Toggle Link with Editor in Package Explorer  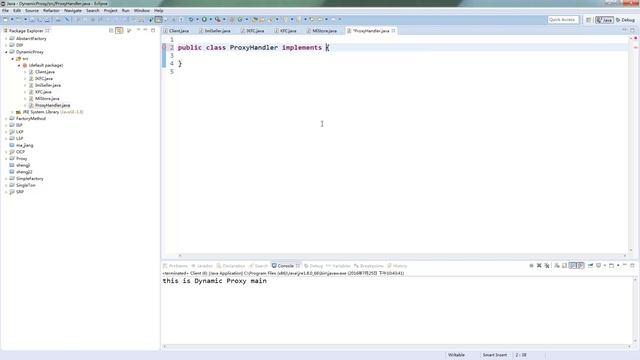[x=119, y=31]
